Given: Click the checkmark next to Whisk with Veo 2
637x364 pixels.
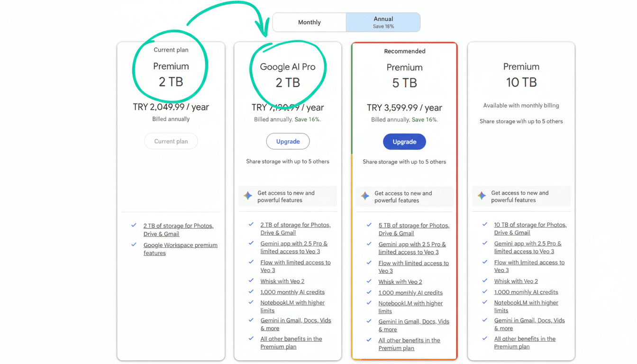Looking at the screenshot, I should pyautogui.click(x=251, y=281).
